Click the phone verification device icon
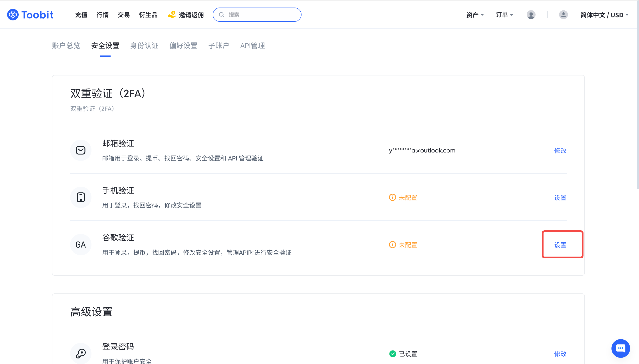This screenshot has height=364, width=639. click(x=81, y=198)
